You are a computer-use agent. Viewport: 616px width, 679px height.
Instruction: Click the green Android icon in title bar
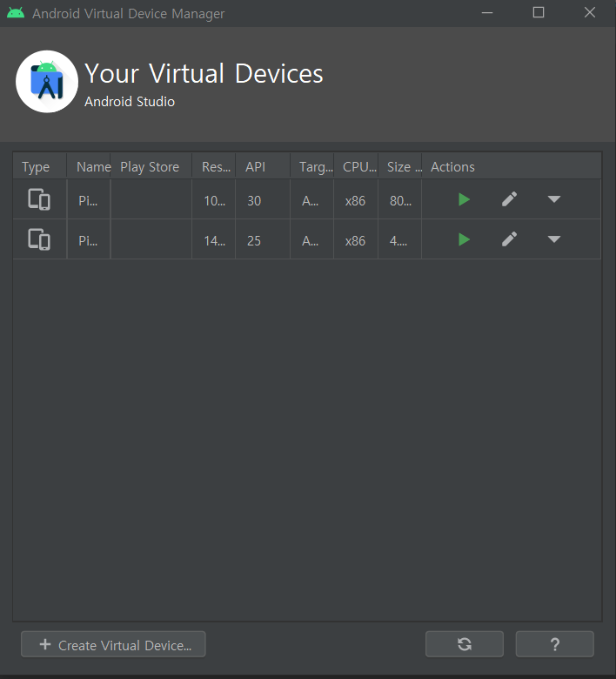(x=16, y=12)
